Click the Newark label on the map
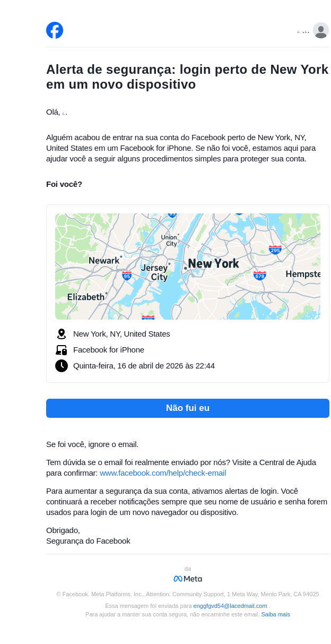The image size is (331, 644). (104, 260)
